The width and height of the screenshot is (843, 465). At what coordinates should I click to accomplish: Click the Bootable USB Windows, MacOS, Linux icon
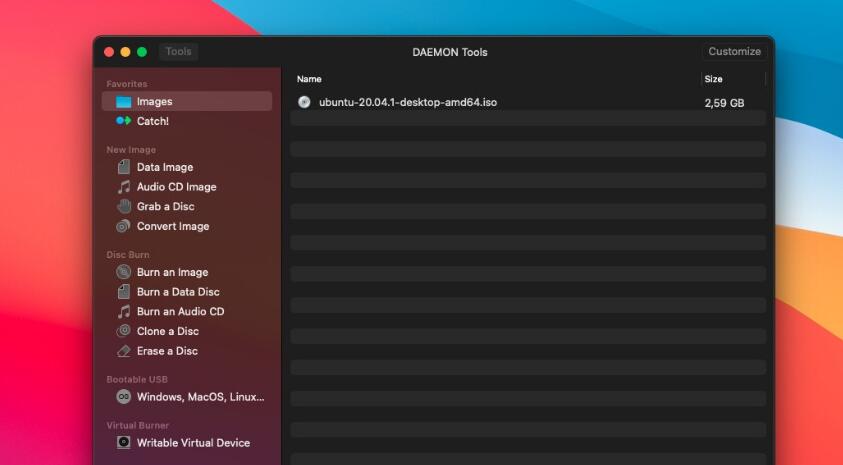[x=124, y=397]
